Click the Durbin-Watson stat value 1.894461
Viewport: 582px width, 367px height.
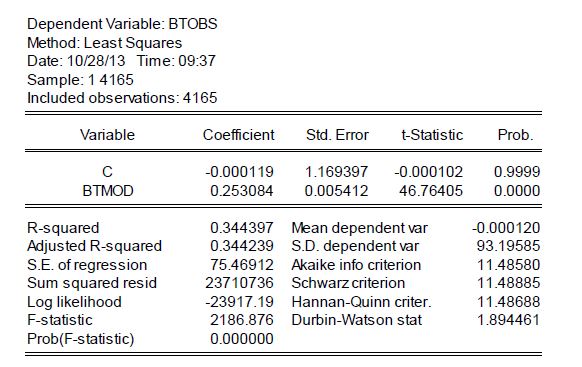[x=508, y=320]
